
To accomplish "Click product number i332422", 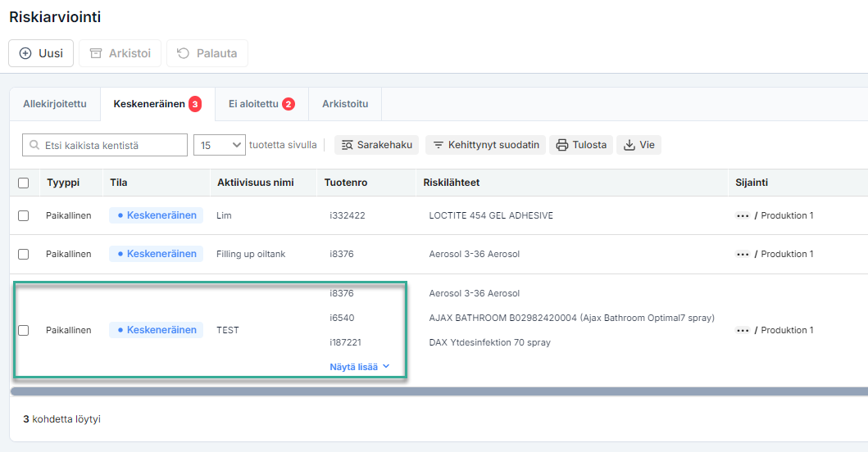I will 347,216.
